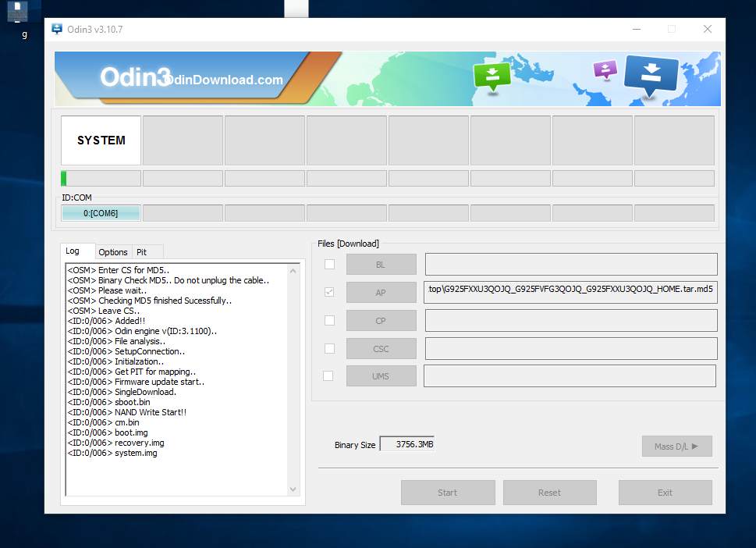Click the large blue download marker in banner
Screen dimensions: 756x548
point(651,76)
